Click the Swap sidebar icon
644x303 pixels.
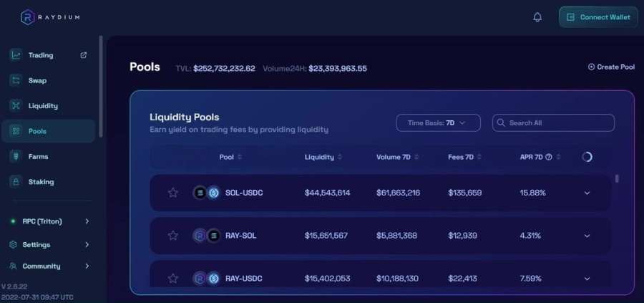point(16,80)
